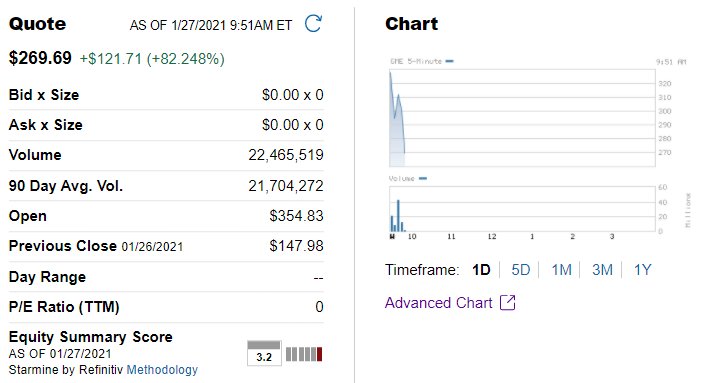Click the Volume legend marker on chart

pos(422,178)
